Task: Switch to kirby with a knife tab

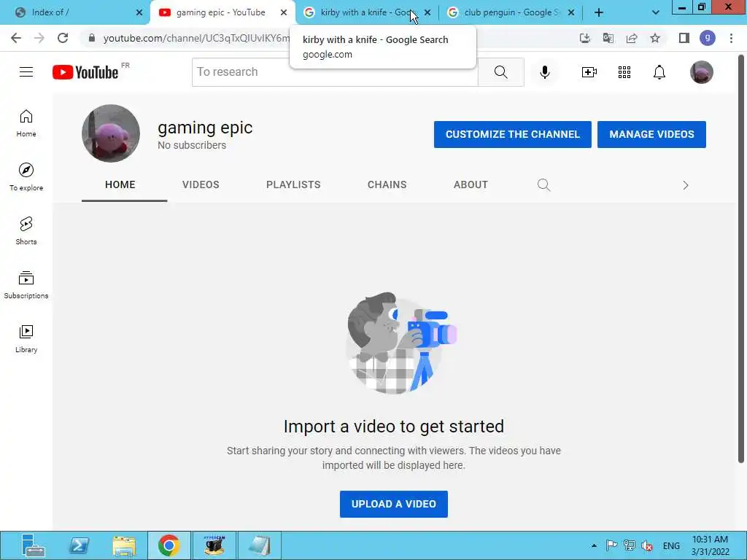Action: 362,12
